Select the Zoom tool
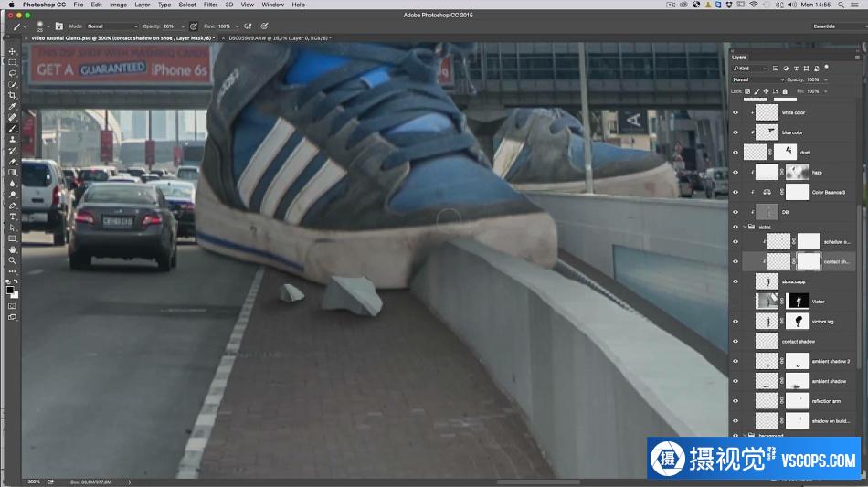The width and height of the screenshot is (868, 487). pos(12,260)
